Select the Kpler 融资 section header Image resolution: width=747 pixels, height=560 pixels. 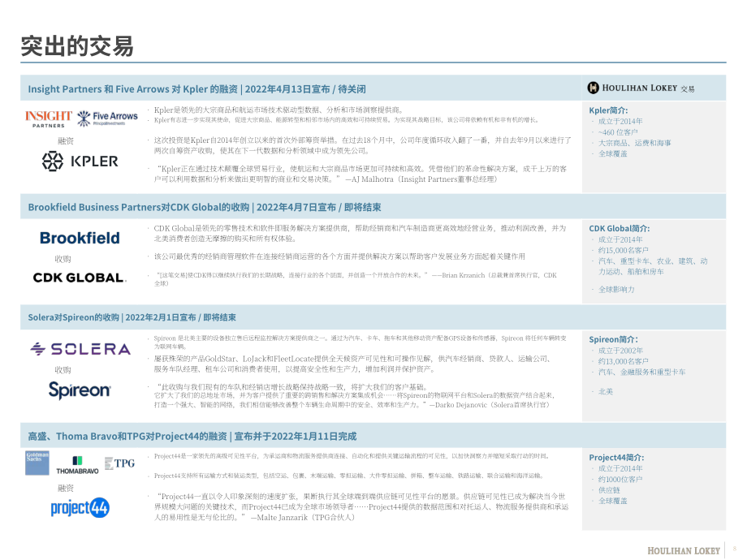(x=196, y=89)
